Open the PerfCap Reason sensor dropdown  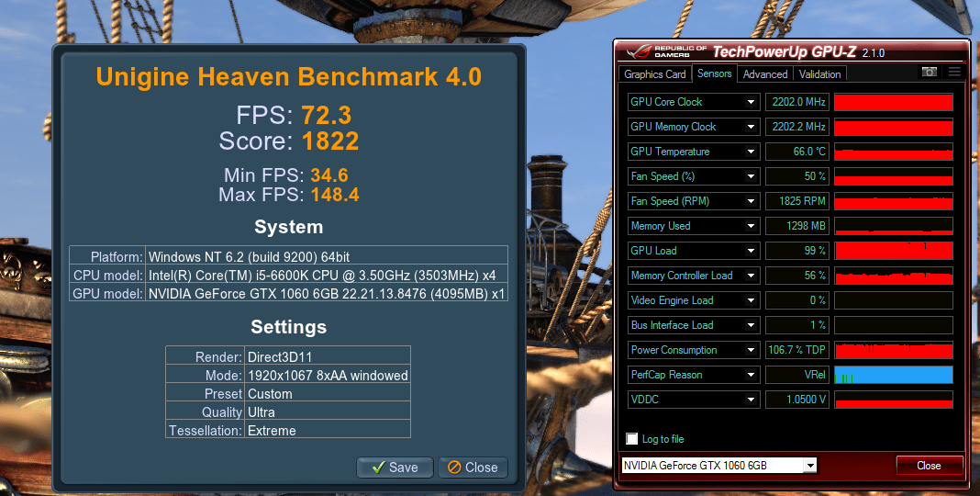[752, 375]
